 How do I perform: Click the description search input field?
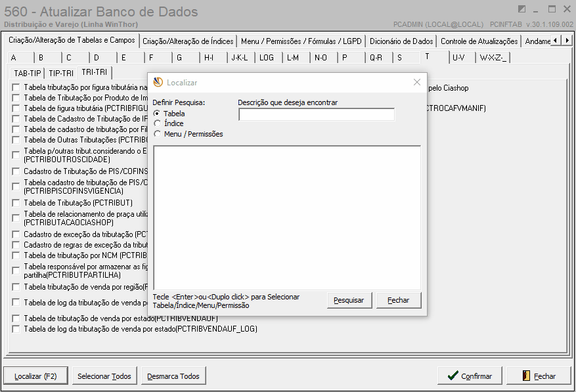pyautogui.click(x=317, y=115)
